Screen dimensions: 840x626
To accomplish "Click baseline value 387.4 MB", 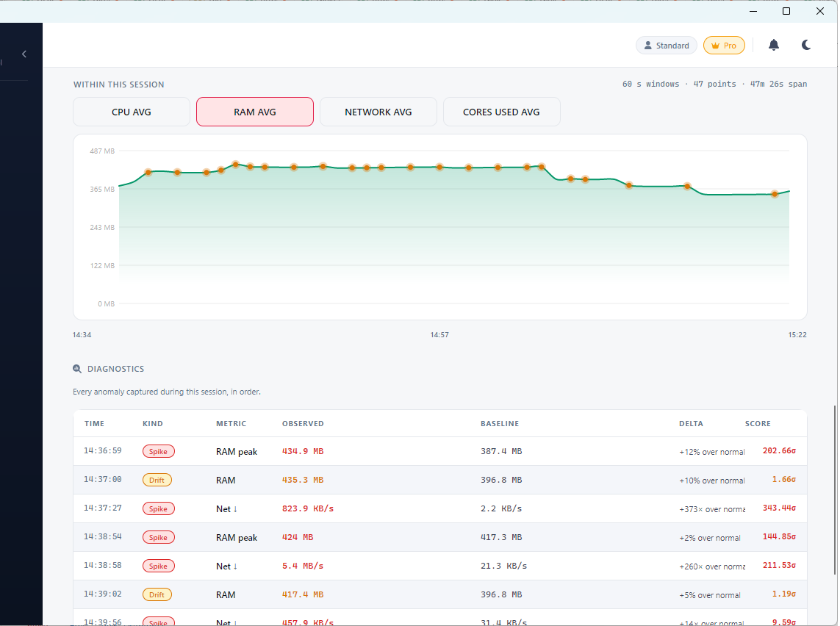I will [501, 451].
